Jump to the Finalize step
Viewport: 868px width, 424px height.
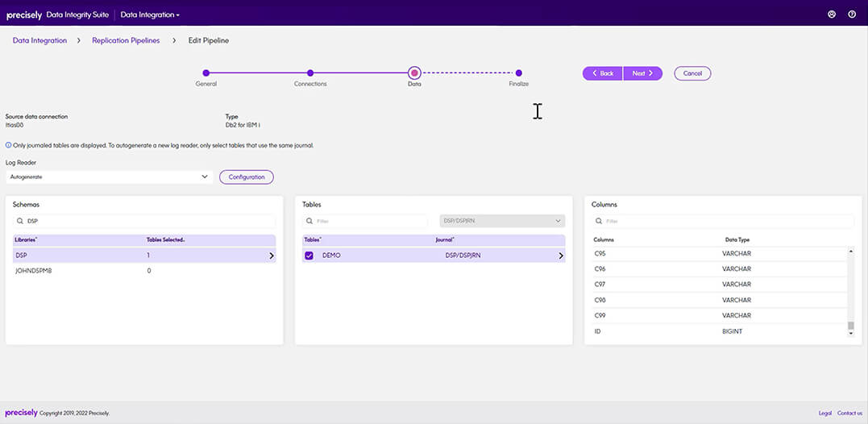(x=519, y=73)
